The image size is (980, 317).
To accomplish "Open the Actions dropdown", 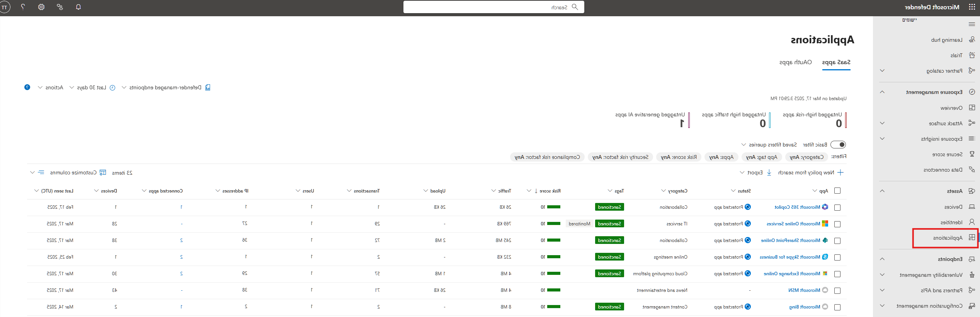I will pos(51,87).
